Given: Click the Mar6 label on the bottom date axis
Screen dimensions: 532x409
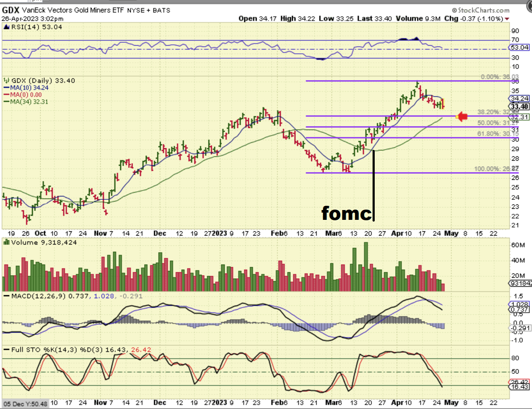Looking at the screenshot, I should pos(333,402).
